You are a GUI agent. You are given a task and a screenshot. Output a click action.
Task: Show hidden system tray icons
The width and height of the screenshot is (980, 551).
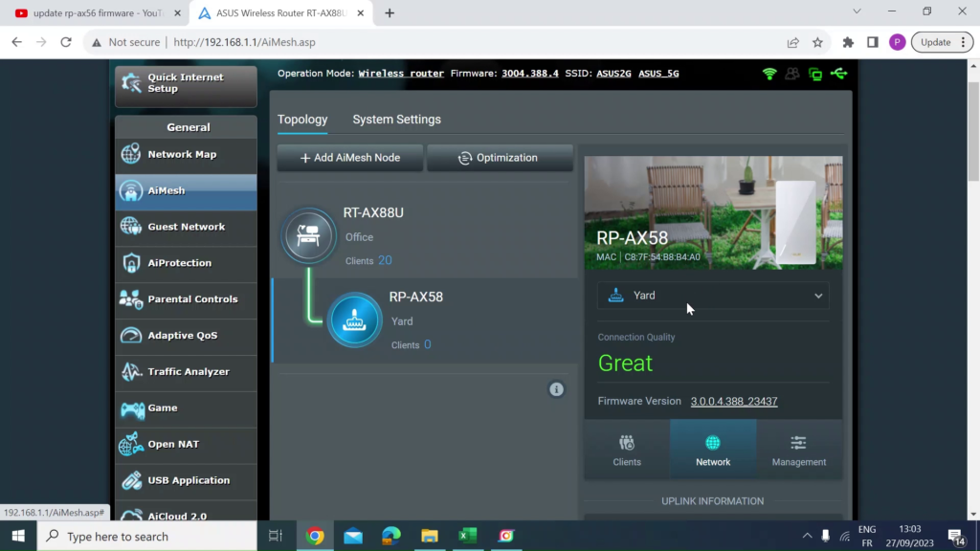[807, 536]
